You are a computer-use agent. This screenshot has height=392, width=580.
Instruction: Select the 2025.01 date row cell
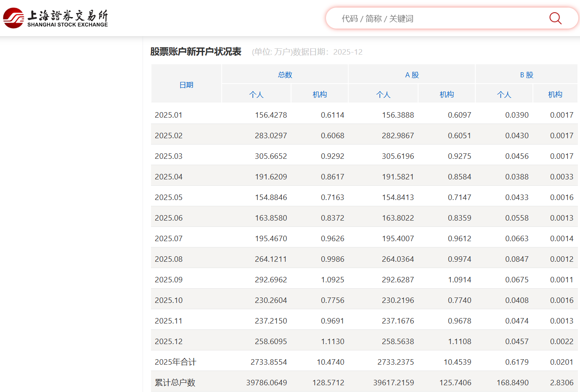point(169,115)
